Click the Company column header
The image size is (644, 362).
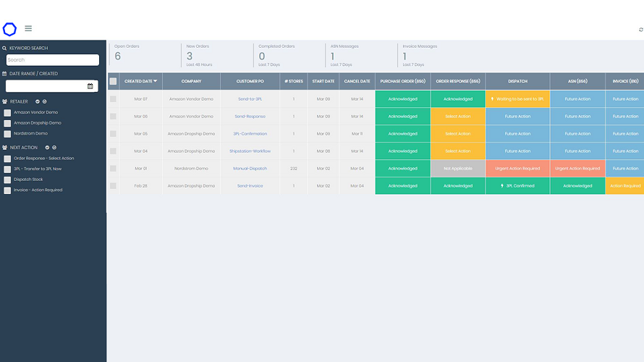[191, 81]
